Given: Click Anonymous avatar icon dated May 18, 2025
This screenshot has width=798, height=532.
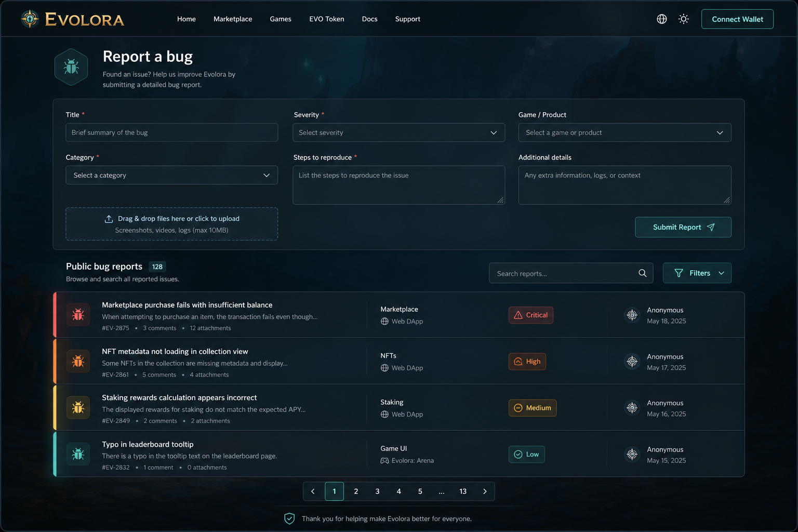Looking at the screenshot, I should [632, 315].
